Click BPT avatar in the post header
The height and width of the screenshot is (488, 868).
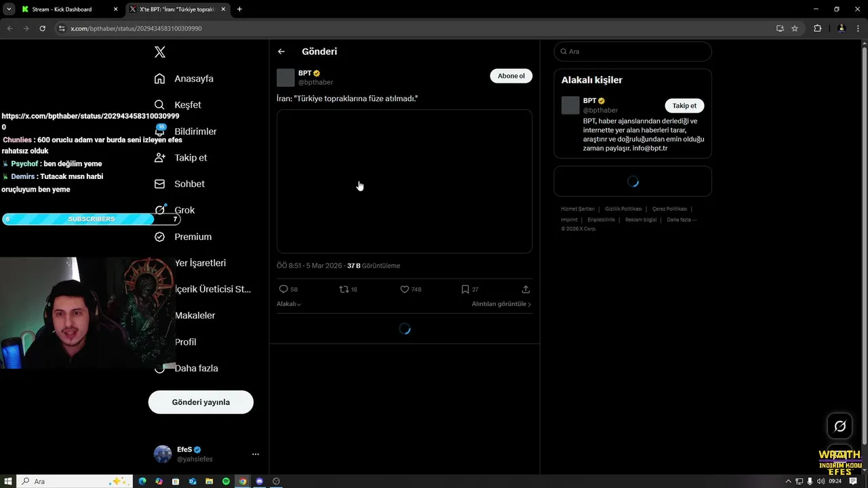[x=285, y=77]
